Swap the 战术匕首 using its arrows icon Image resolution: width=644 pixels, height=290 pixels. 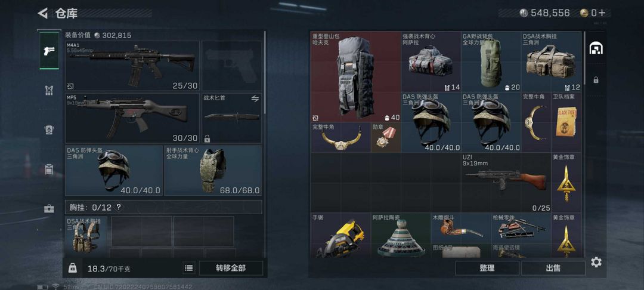click(255, 98)
